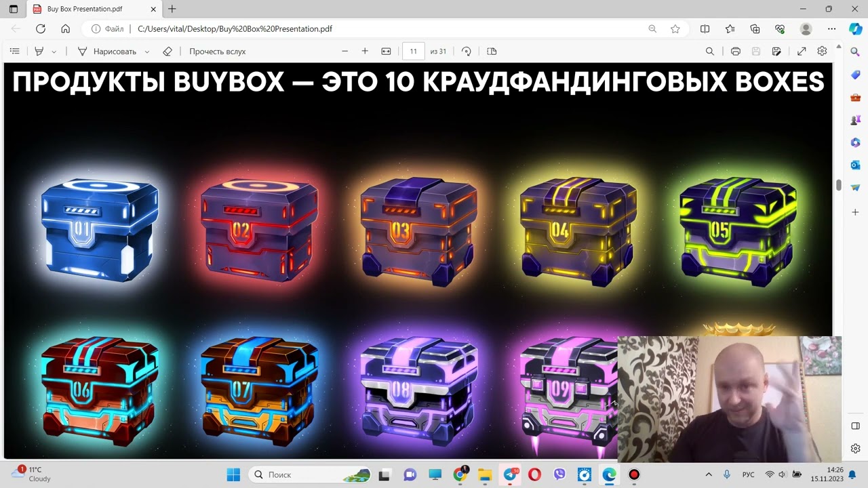The image size is (868, 488).
Task: Toggle fit to width view
Action: (386, 51)
